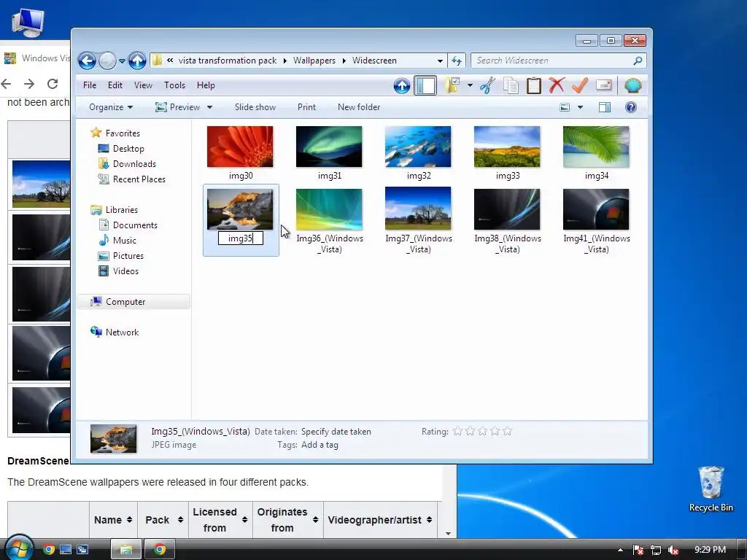Image resolution: width=747 pixels, height=560 pixels.
Task: Click the Print command
Action: pos(306,107)
